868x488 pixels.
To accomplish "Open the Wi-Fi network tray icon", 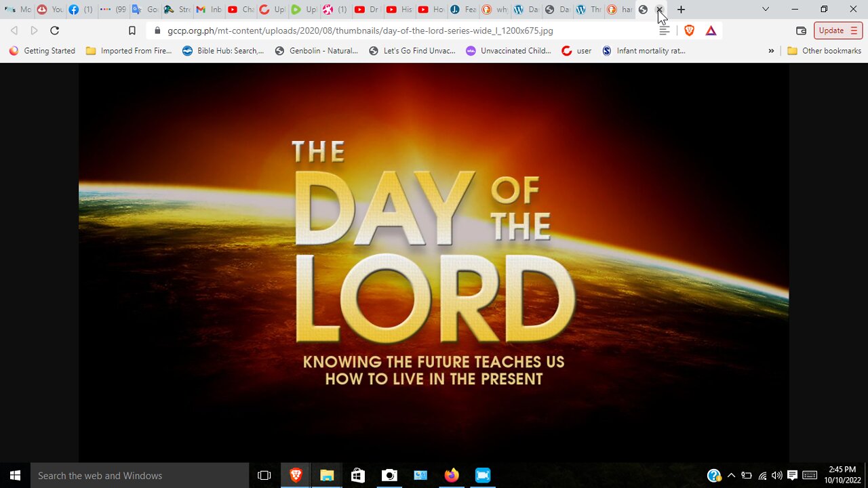I will point(762,475).
